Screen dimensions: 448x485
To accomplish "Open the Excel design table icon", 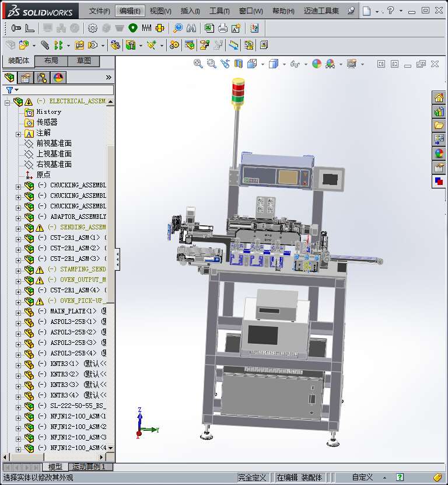I will (209, 28).
